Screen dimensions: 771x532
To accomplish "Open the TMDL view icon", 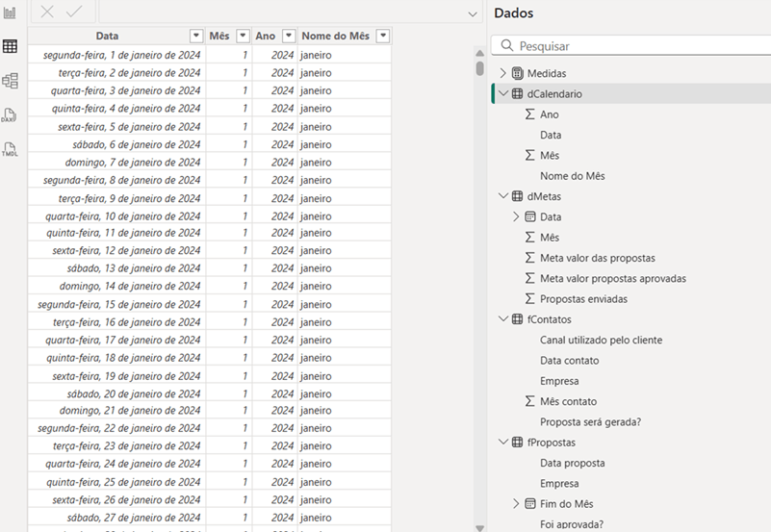I will pyautogui.click(x=11, y=148).
